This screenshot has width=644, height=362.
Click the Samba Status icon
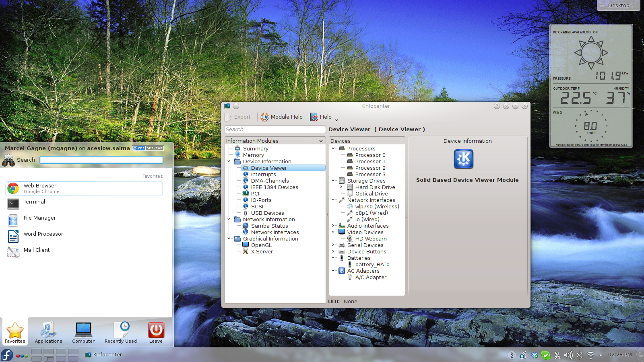pyautogui.click(x=246, y=226)
